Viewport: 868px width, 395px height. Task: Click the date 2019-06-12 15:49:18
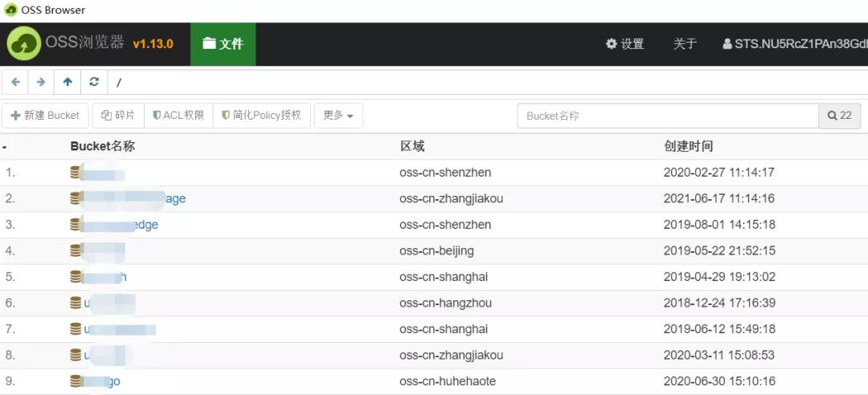[719, 328]
